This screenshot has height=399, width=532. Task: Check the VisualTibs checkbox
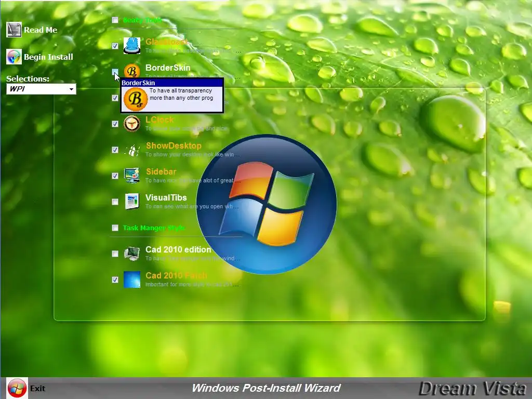[x=115, y=202]
